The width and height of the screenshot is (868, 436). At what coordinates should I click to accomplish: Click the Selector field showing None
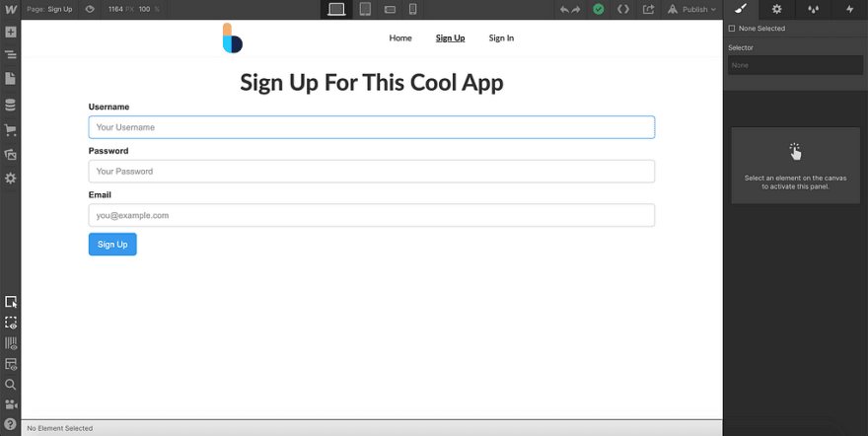click(x=795, y=65)
